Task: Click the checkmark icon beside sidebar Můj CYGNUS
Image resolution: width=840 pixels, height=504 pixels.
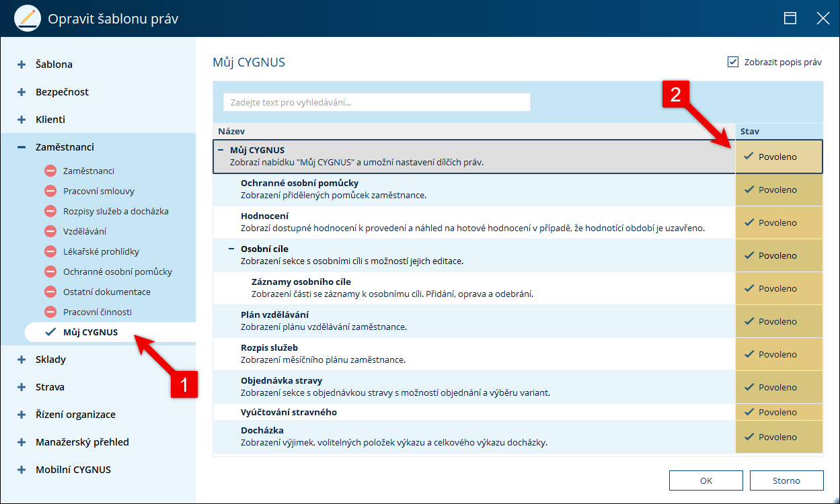Action: coord(50,332)
